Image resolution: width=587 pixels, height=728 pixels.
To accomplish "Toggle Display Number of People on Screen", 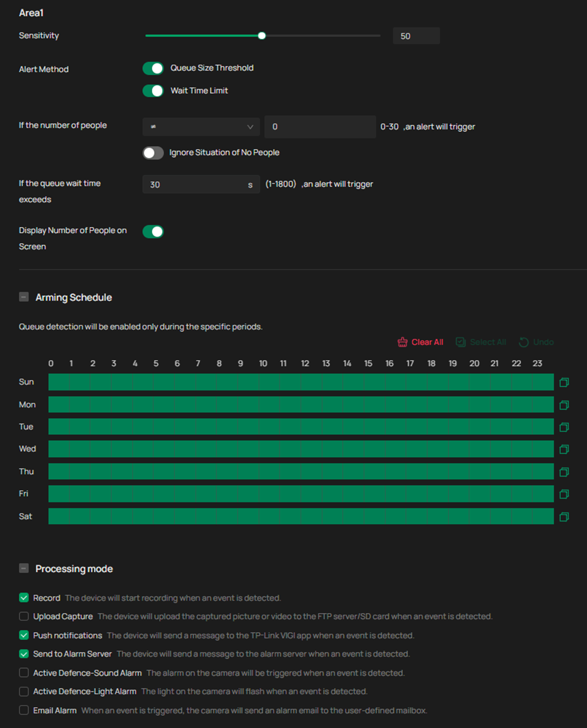I will pyautogui.click(x=153, y=232).
